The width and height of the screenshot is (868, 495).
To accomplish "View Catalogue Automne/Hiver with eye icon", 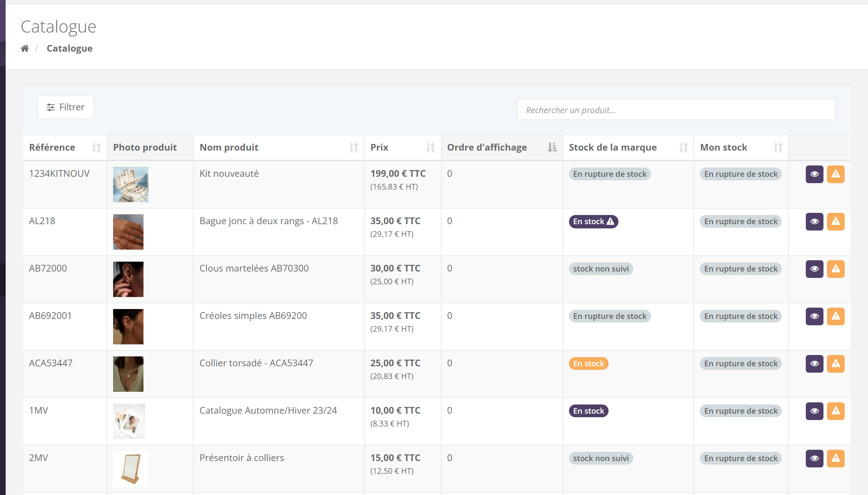I will point(815,411).
